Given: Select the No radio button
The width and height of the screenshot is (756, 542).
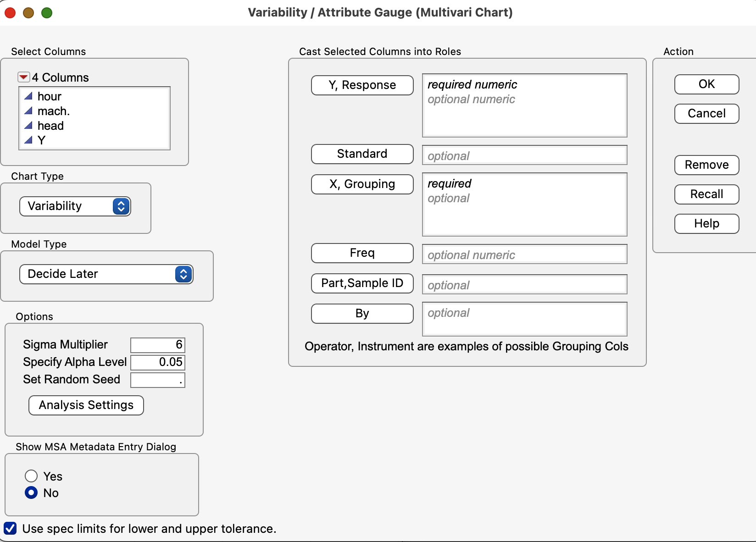Looking at the screenshot, I should pos(31,493).
